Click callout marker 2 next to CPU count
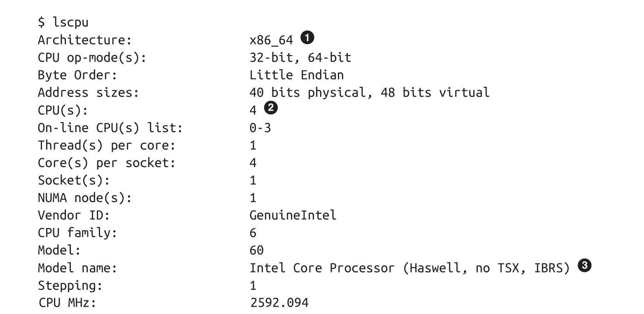Viewport: 644px width, 314px height. click(271, 108)
